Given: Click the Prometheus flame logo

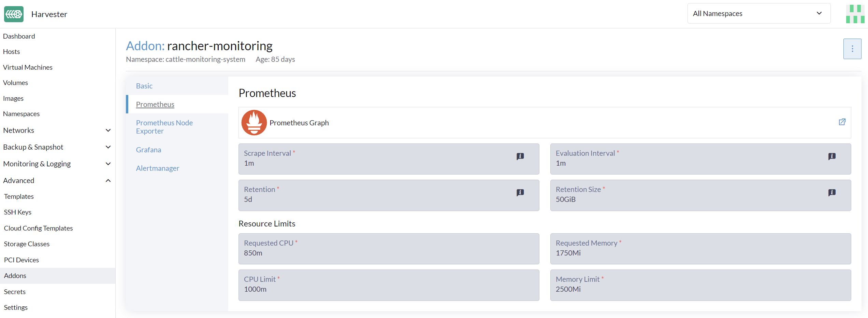Looking at the screenshot, I should [254, 122].
